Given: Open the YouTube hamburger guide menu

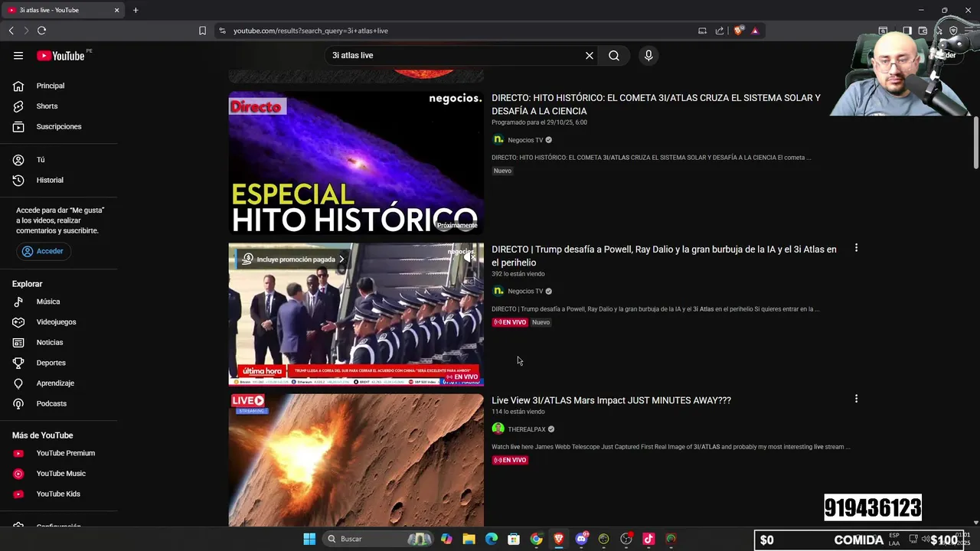Looking at the screenshot, I should click(x=18, y=55).
